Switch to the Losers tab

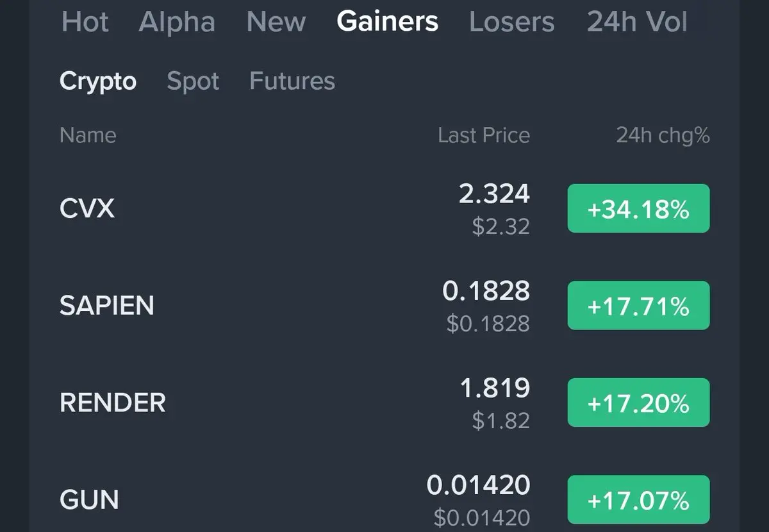(512, 22)
